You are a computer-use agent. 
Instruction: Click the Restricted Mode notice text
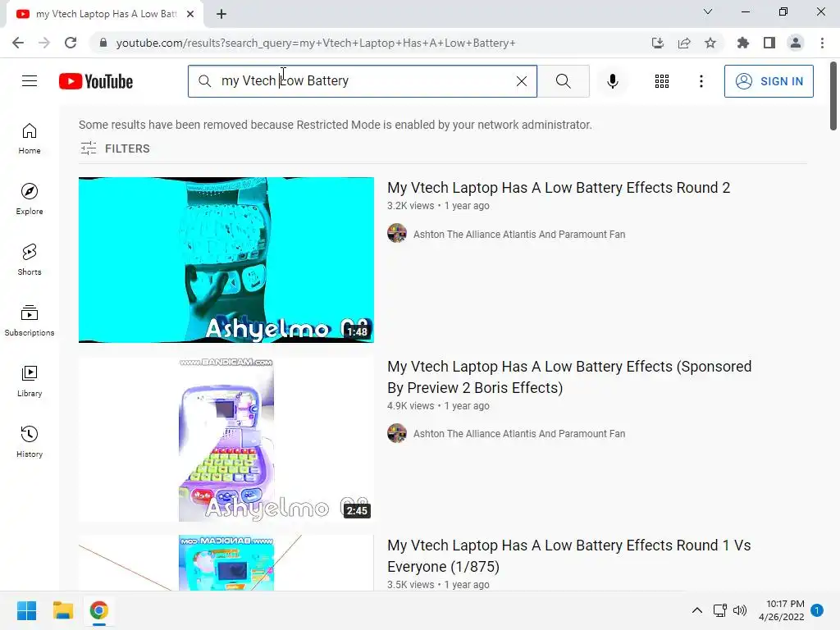[x=336, y=125]
